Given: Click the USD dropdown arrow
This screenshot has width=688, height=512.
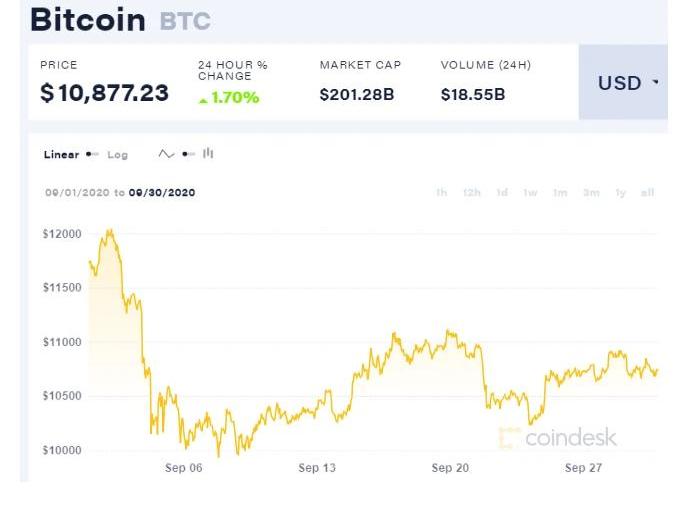Looking at the screenshot, I should pyautogui.click(x=656, y=83).
